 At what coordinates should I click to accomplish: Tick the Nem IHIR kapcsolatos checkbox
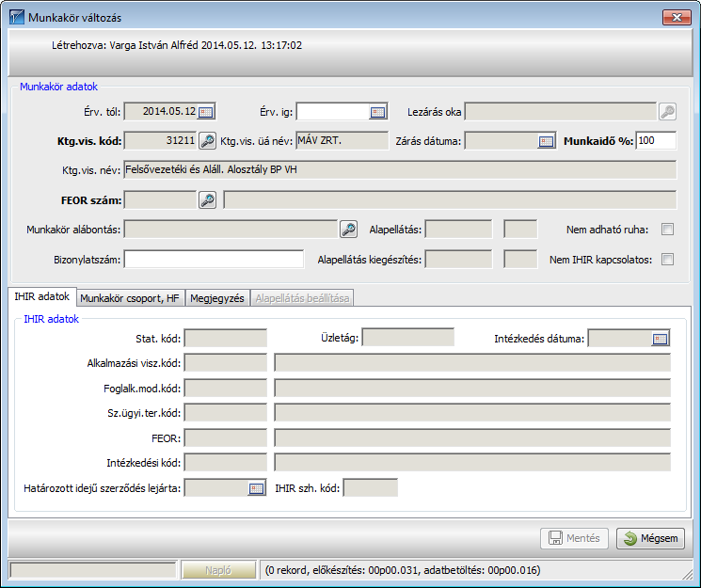point(667,260)
